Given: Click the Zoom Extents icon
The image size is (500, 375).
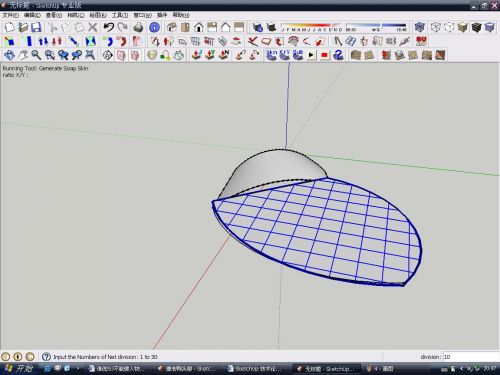Looking at the screenshot, I should pyautogui.click(x=90, y=55).
